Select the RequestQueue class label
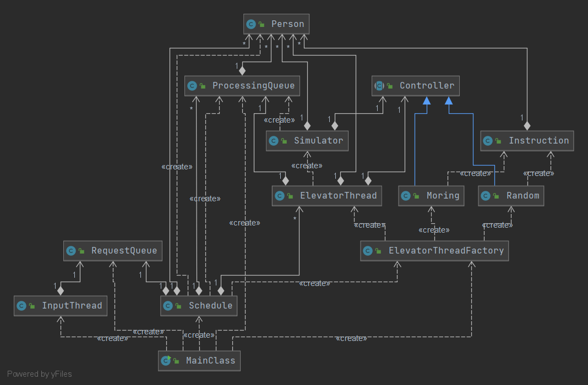The width and height of the screenshot is (588, 385). [124, 251]
